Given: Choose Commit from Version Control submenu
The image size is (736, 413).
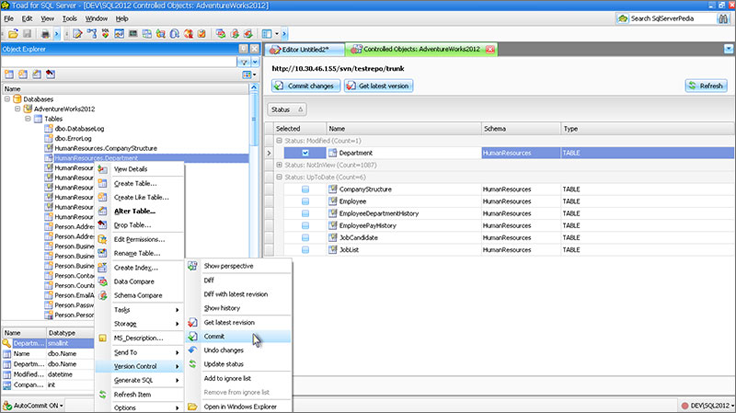Looking at the screenshot, I should pos(216,337).
